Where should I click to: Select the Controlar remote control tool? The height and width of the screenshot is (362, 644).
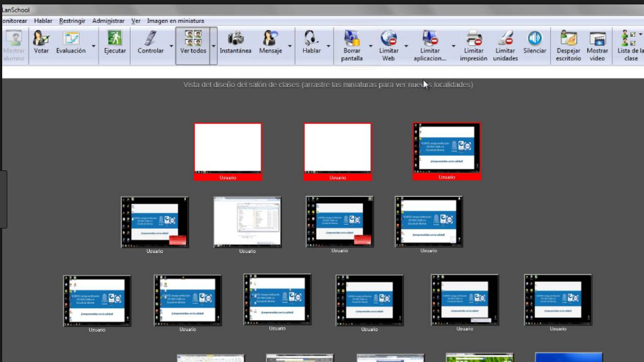[x=150, y=44]
